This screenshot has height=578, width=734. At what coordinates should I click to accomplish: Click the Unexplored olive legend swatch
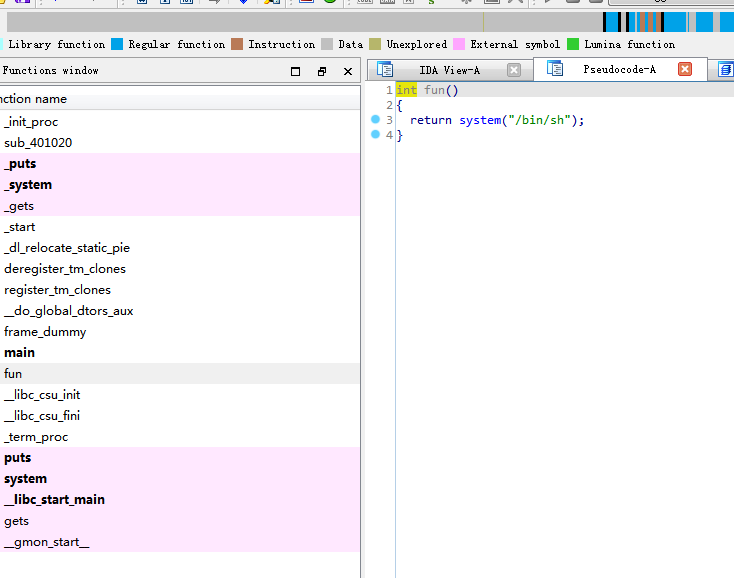click(x=375, y=44)
